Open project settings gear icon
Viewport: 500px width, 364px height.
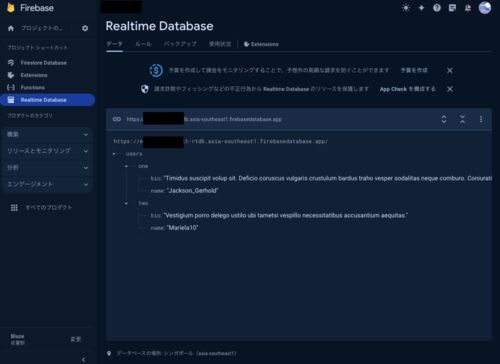click(x=85, y=28)
